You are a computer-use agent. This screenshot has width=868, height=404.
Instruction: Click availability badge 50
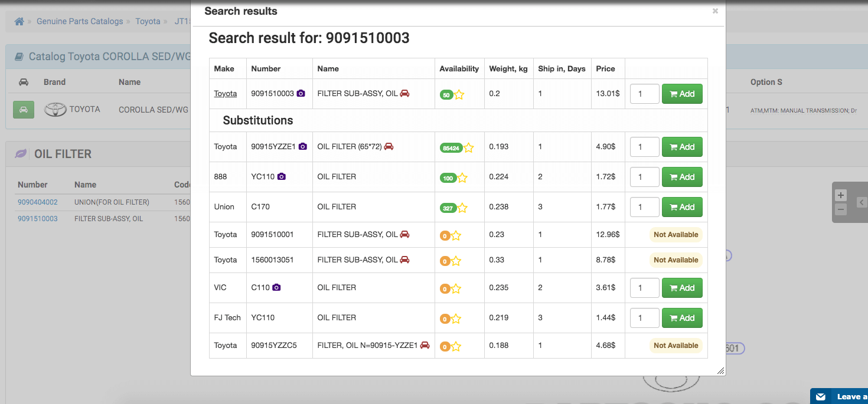[446, 95]
